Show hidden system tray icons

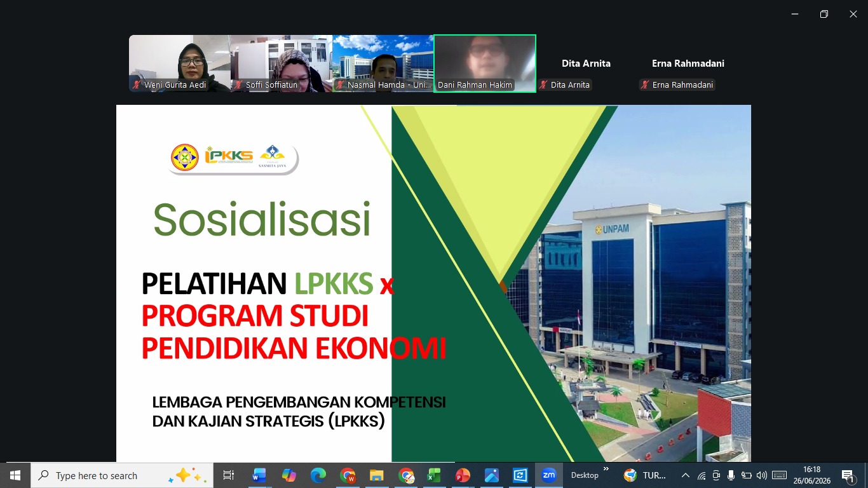pos(685,475)
